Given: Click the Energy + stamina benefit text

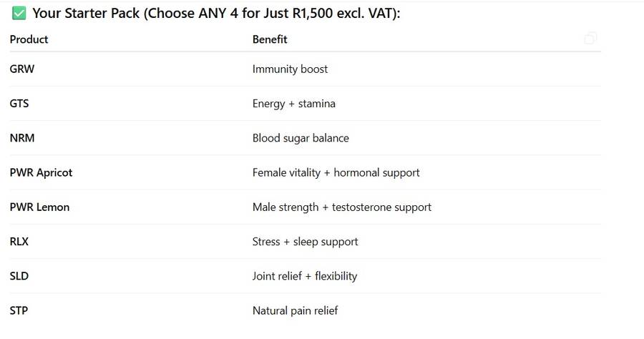Looking at the screenshot, I should [x=293, y=104].
